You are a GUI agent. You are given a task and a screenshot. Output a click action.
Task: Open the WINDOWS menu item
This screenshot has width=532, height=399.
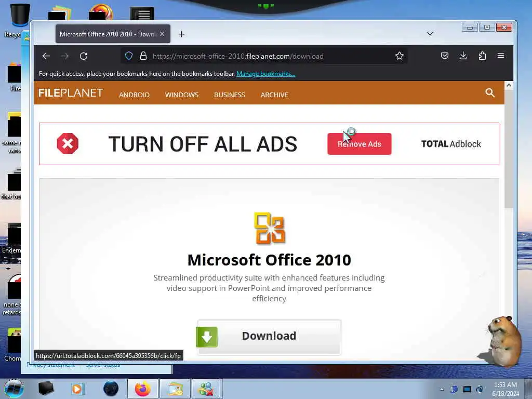[x=181, y=95]
